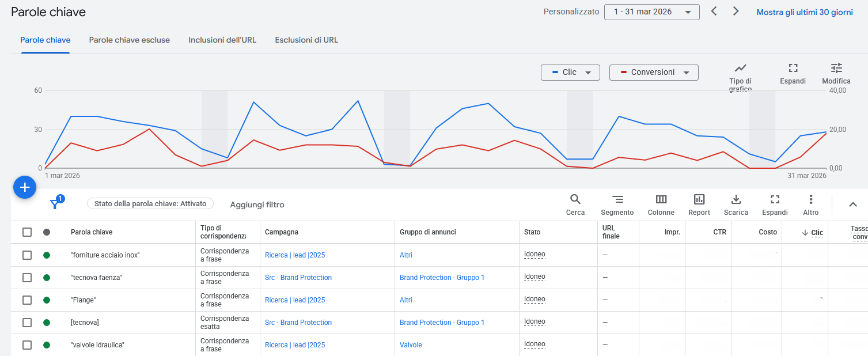Click the Report icon
Image resolution: width=868 pixels, height=356 pixels.
click(x=699, y=199)
